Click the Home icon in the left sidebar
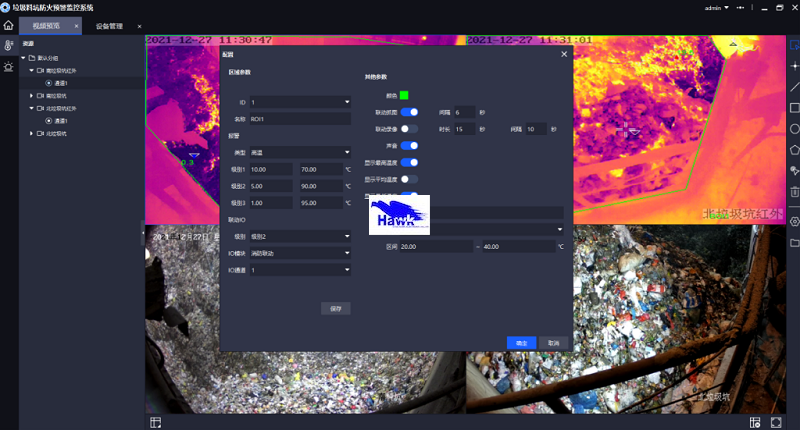This screenshot has height=430, width=800. (x=9, y=25)
